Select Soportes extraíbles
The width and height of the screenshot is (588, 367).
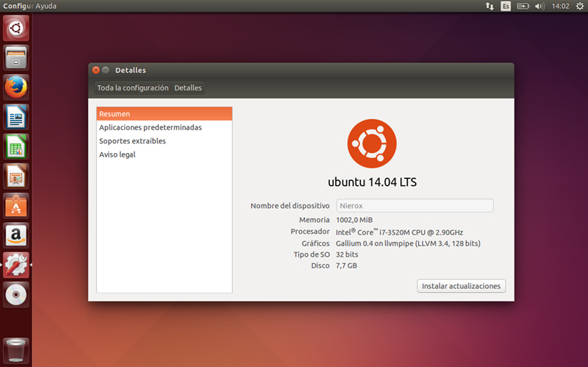point(164,141)
